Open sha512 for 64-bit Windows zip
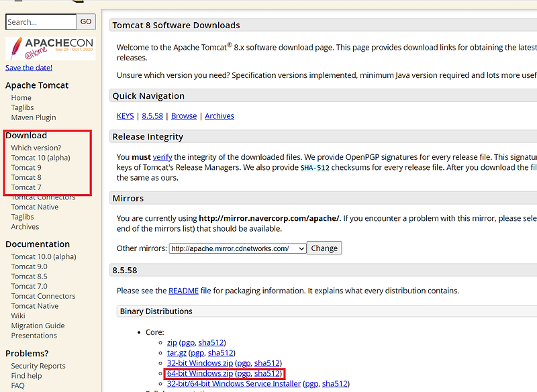 (267, 373)
